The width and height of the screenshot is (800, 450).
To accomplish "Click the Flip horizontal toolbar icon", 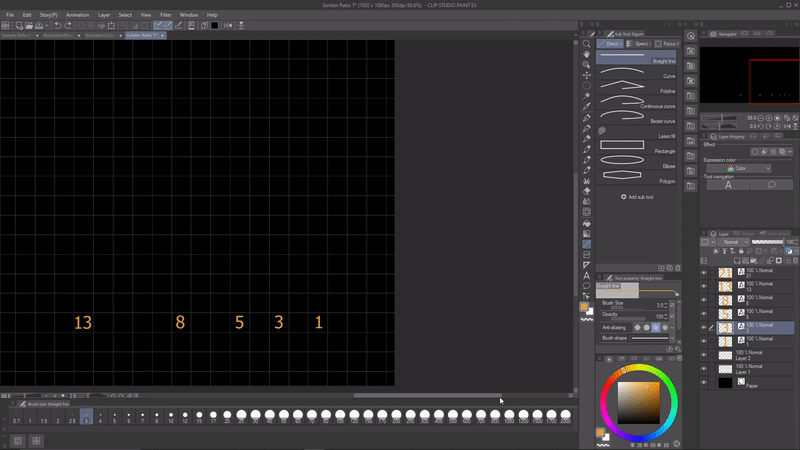I will coord(228,26).
